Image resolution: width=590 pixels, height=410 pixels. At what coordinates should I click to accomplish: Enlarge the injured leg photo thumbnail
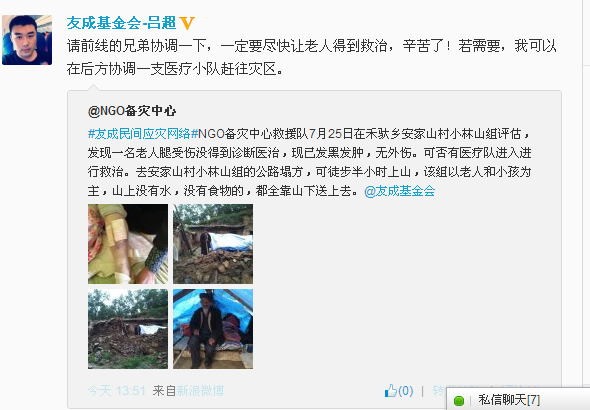(x=128, y=244)
